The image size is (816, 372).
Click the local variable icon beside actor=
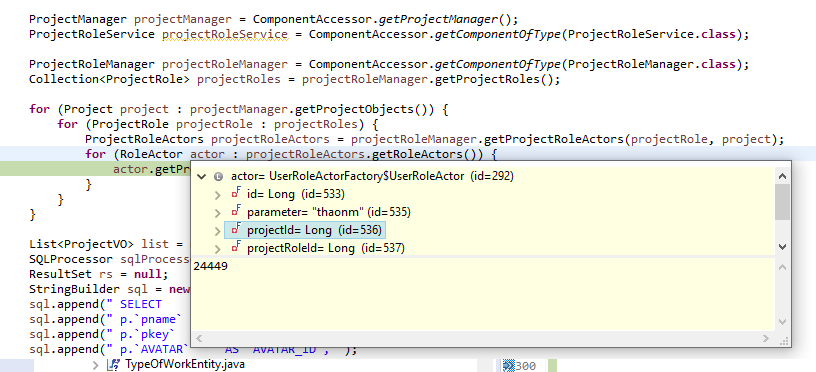click(219, 176)
